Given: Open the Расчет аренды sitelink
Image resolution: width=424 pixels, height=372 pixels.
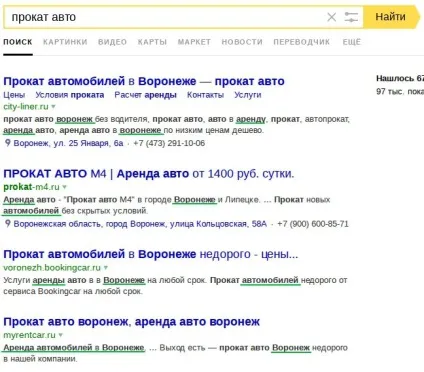Looking at the screenshot, I should coord(145,95).
